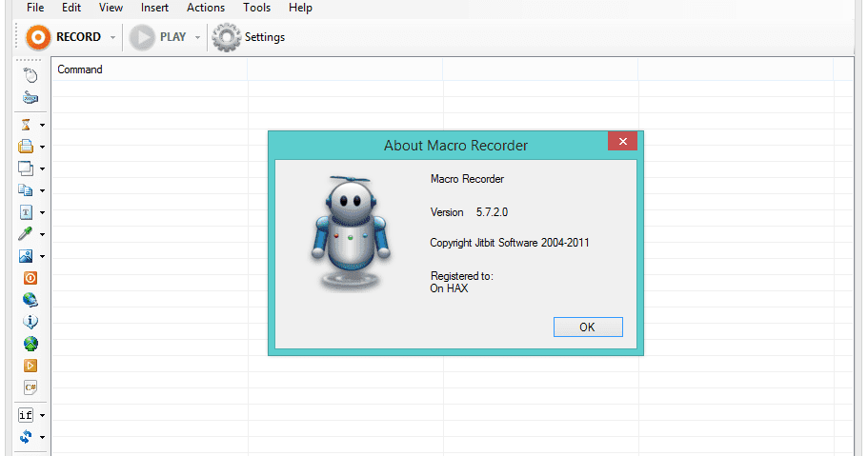Image resolution: width=868 pixels, height=456 pixels.
Task: Expand the PLAY button dropdown arrow
Action: click(197, 38)
